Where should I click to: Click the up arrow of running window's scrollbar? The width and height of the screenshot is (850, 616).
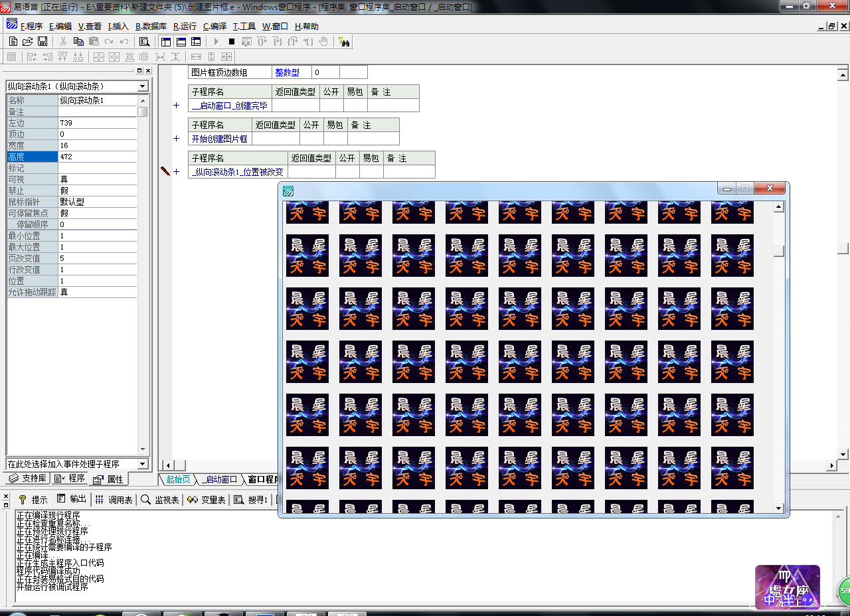[x=779, y=207]
